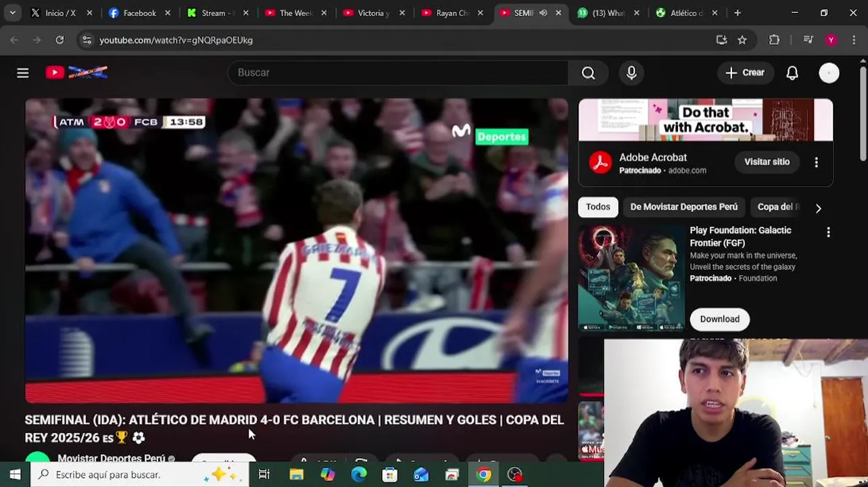Open three-dot options for Play Foundation ad
This screenshot has height=487, width=868.
click(828, 232)
